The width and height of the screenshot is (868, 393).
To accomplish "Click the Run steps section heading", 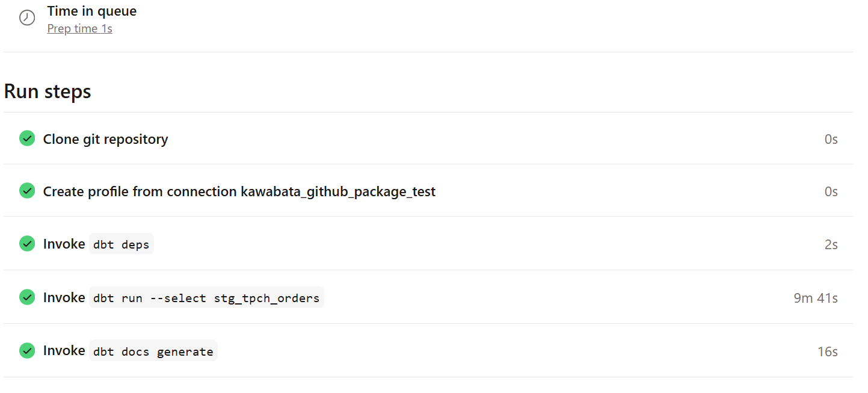I will click(48, 91).
